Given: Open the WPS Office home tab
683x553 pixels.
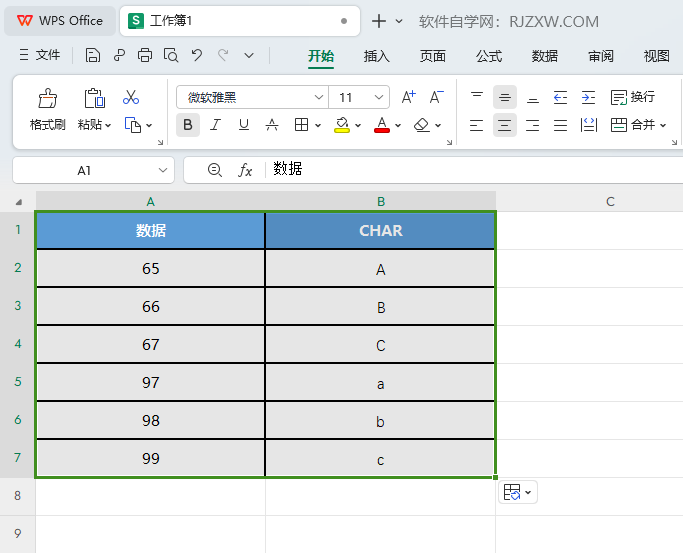Looking at the screenshot, I should pyautogui.click(x=60, y=21).
